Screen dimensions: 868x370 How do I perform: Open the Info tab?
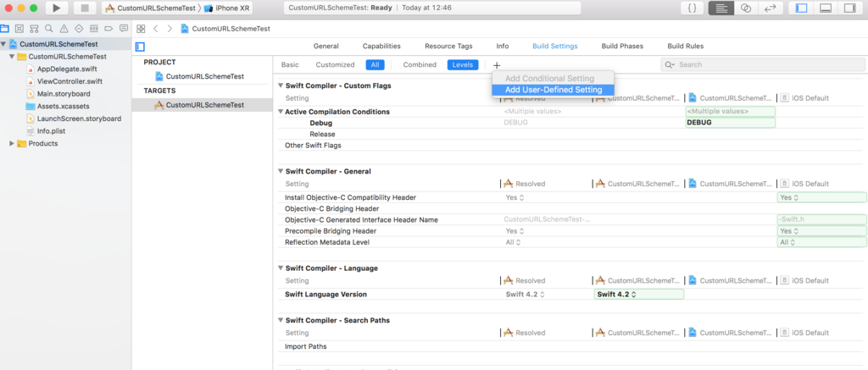pyautogui.click(x=503, y=47)
